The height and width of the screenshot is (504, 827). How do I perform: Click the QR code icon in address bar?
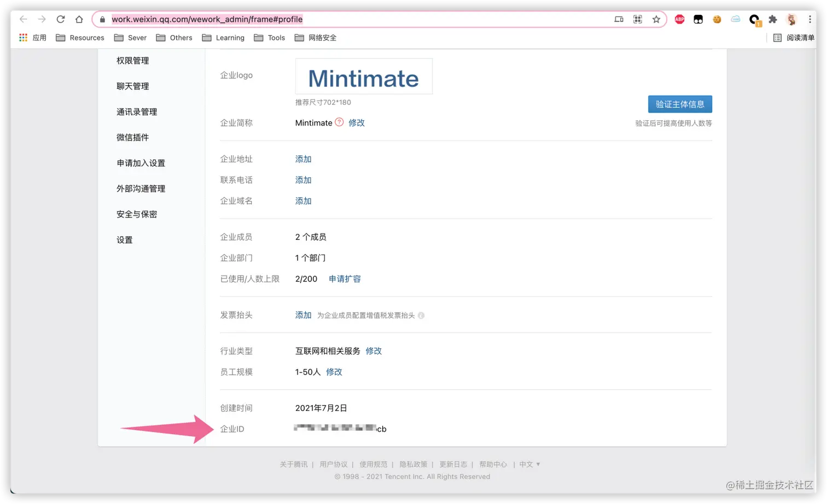pos(637,19)
